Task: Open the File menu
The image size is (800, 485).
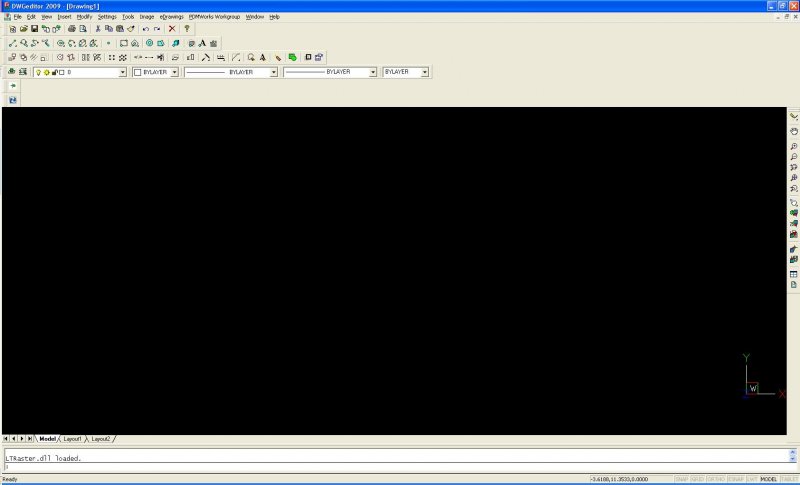Action: coord(18,17)
